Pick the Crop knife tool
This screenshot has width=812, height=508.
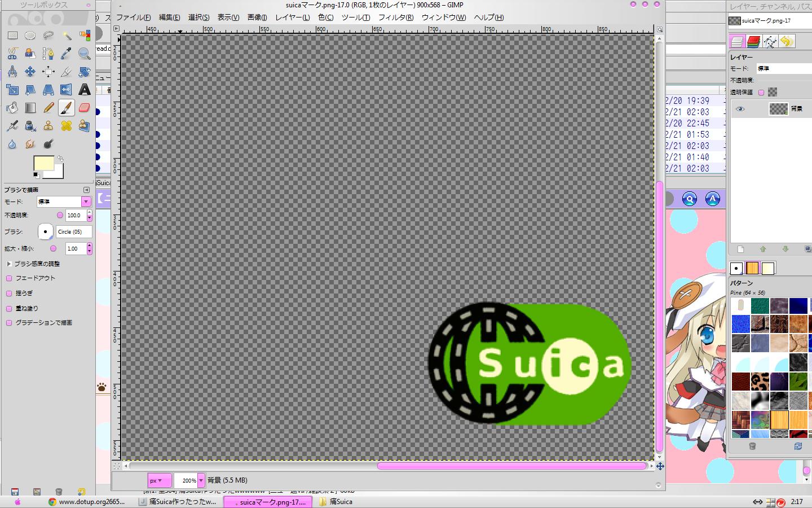(67, 72)
